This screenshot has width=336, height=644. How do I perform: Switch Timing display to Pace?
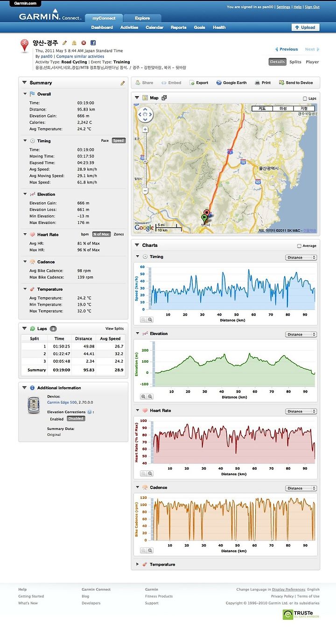105,140
